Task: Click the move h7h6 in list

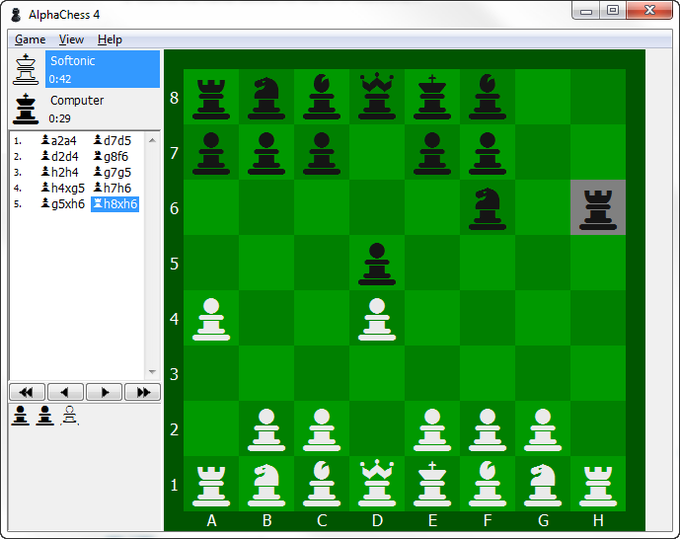Action: click(x=112, y=188)
